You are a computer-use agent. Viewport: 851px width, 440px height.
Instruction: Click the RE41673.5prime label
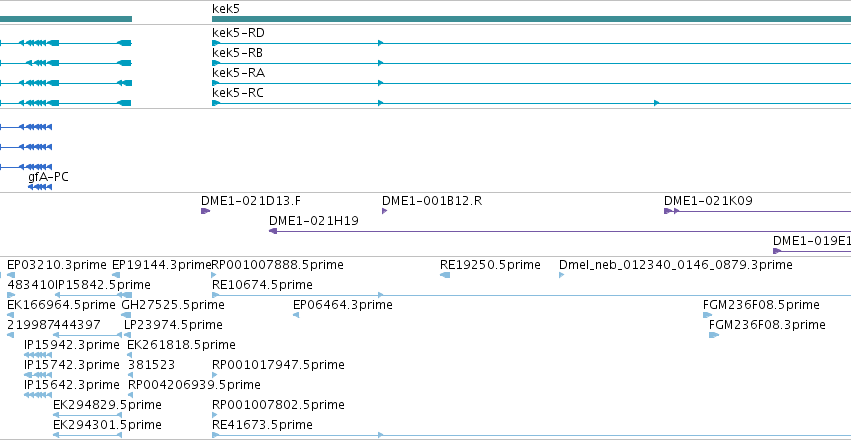(x=262, y=425)
